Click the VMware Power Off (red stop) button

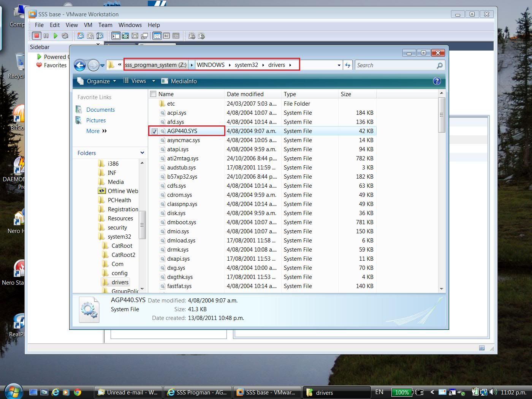(x=36, y=36)
